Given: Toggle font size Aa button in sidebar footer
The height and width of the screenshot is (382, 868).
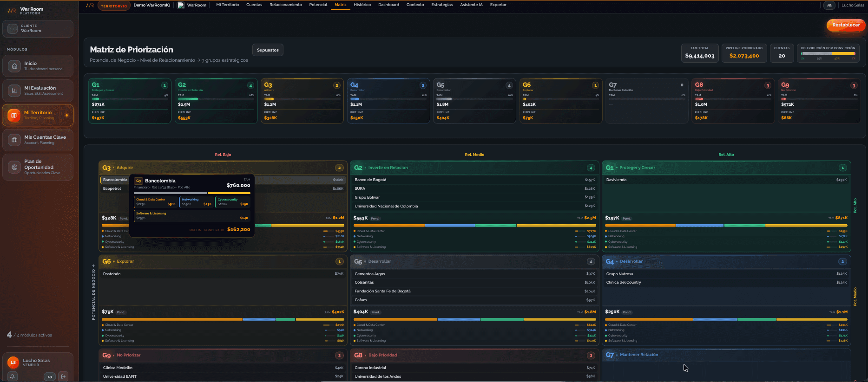Looking at the screenshot, I should tap(50, 376).
